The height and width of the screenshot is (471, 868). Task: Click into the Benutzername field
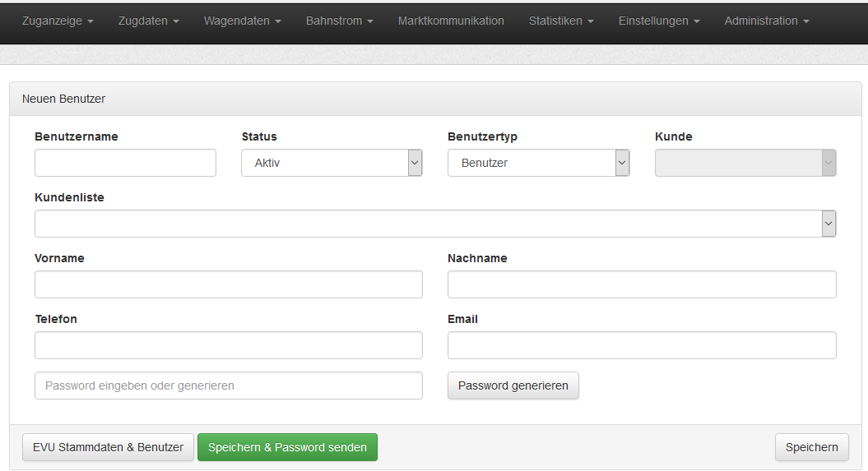tap(125, 163)
